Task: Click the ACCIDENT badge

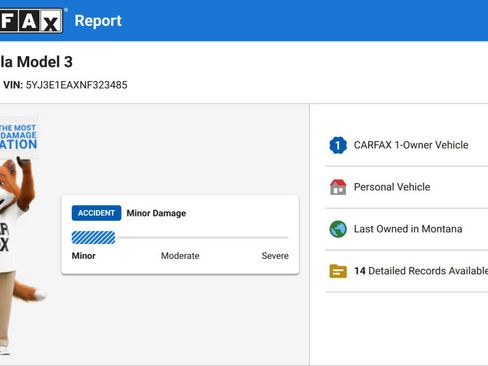Action: [96, 213]
